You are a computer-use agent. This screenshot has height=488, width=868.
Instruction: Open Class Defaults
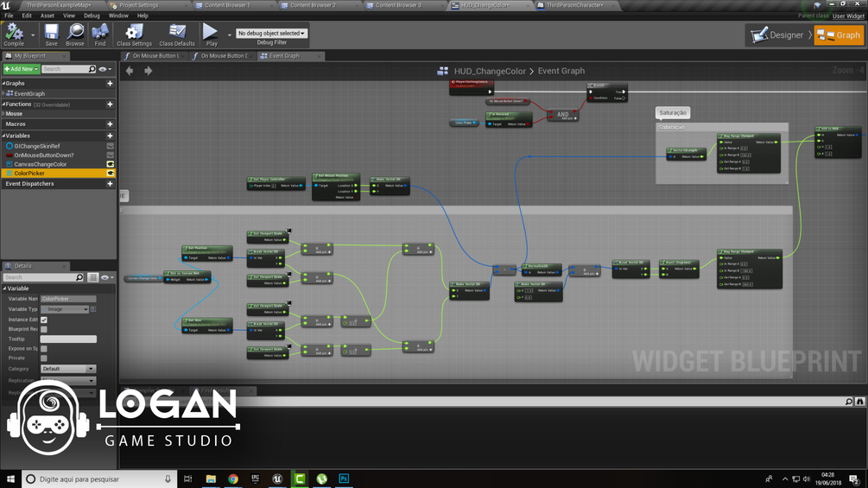176,35
